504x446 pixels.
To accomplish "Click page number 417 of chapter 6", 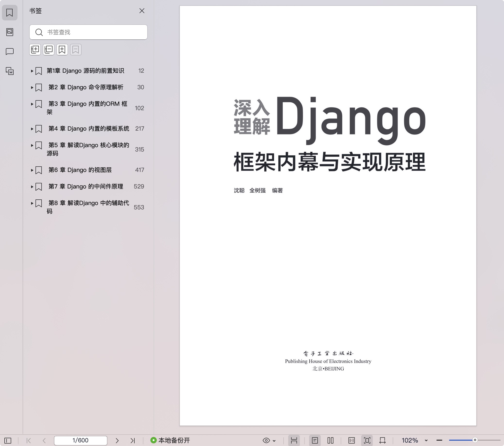I will (x=139, y=170).
